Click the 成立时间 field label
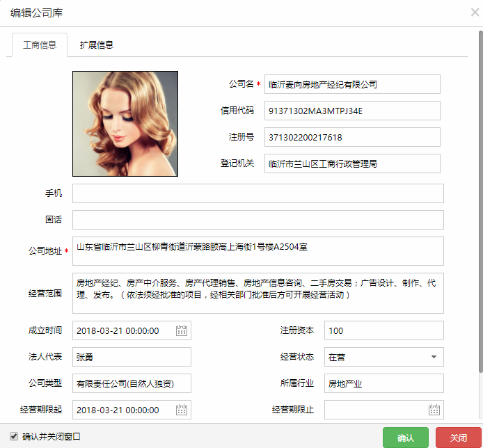Image resolution: width=483 pixels, height=448 pixels. 45,330
